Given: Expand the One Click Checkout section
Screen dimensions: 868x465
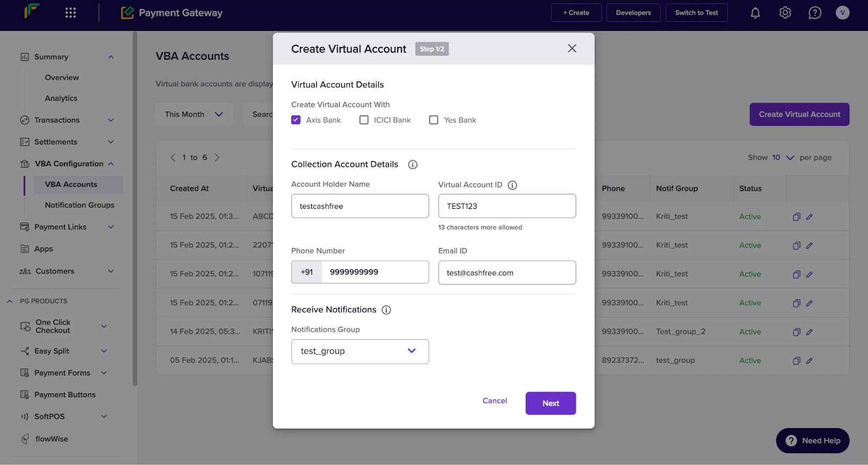Looking at the screenshot, I should [104, 326].
